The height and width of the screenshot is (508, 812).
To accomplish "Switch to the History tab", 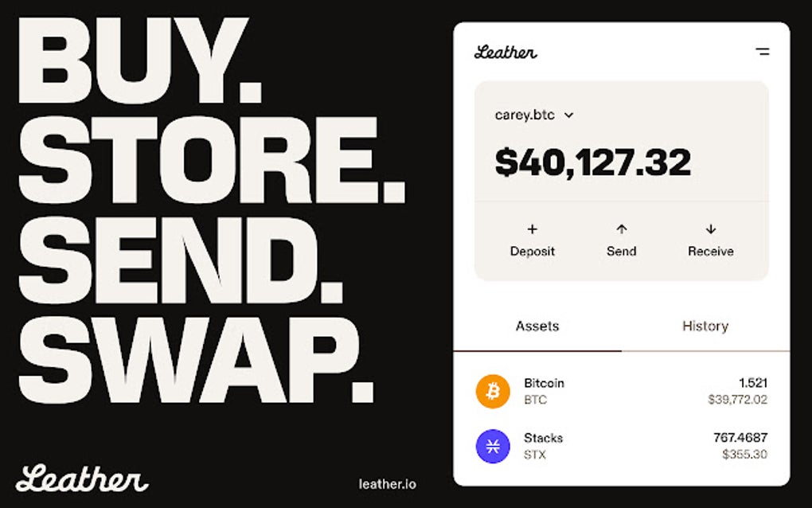I will (x=705, y=326).
